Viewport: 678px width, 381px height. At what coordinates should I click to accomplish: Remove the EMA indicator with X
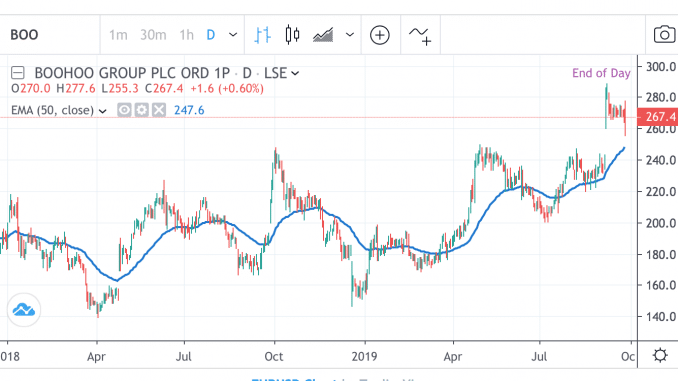pyautogui.click(x=159, y=110)
